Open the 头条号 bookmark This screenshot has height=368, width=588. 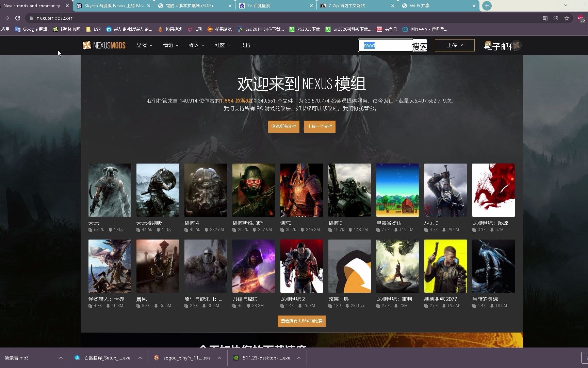[387, 29]
